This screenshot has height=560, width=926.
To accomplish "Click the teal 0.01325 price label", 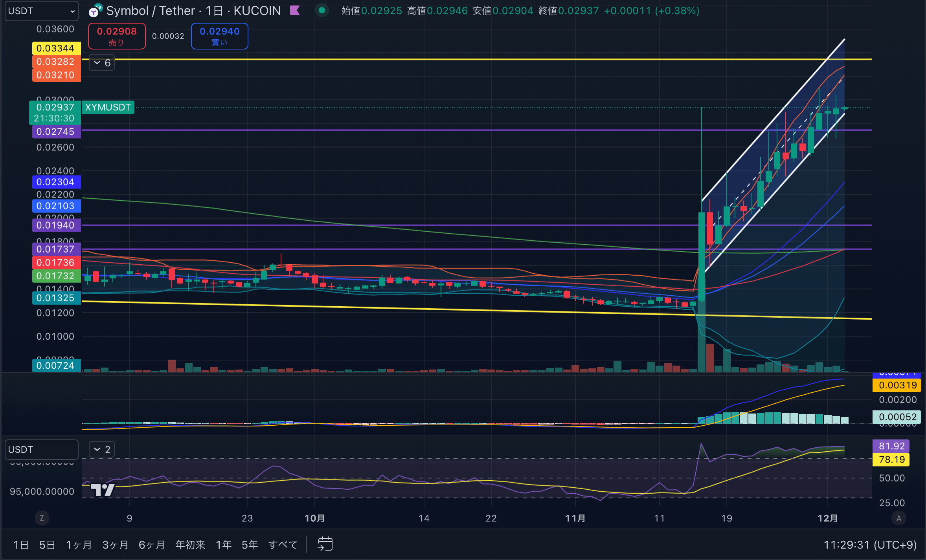I will [x=56, y=298].
